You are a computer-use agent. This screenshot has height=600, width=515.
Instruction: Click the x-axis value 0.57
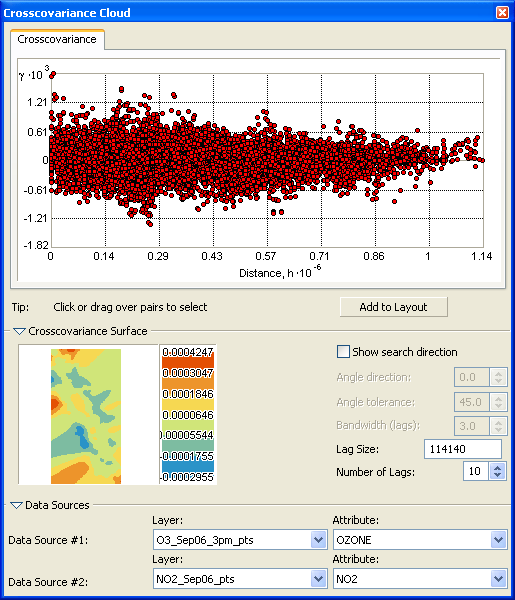(266, 256)
